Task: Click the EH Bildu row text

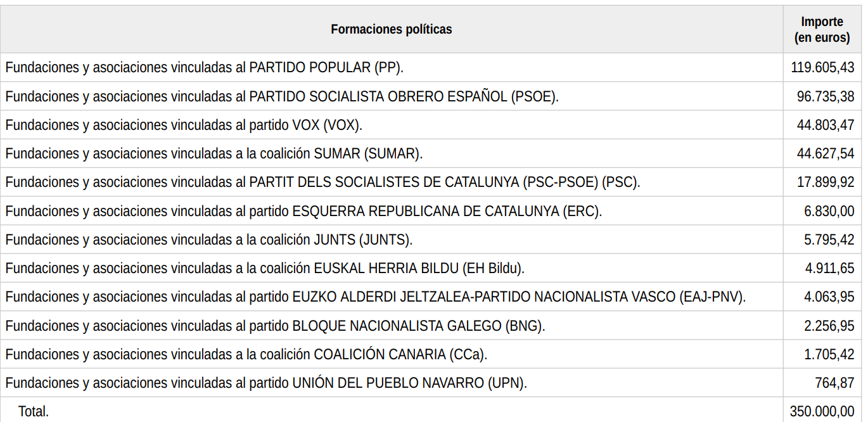Action: coord(265,269)
